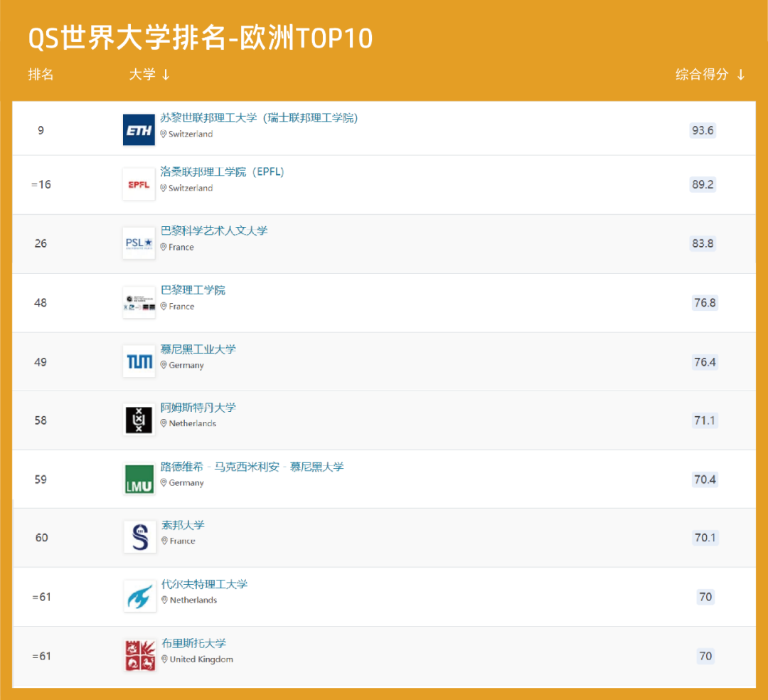Open 巴黎科学艺术人文大学 link
The width and height of the screenshot is (768, 700).
coord(214,230)
